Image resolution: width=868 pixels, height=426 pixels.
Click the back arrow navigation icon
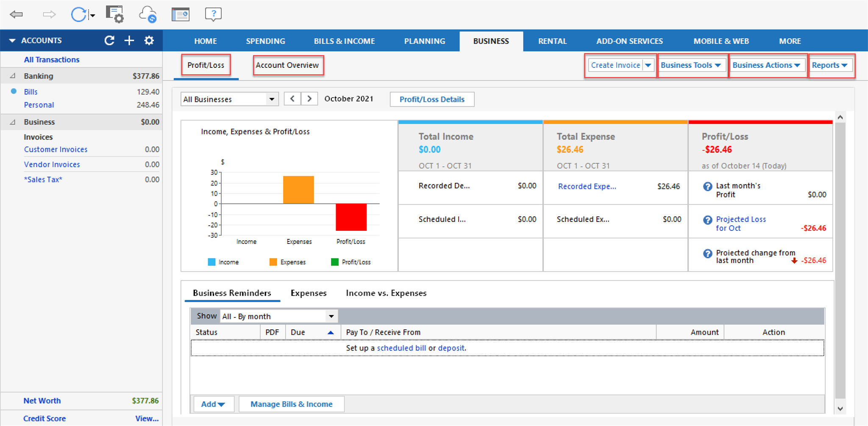pyautogui.click(x=16, y=14)
